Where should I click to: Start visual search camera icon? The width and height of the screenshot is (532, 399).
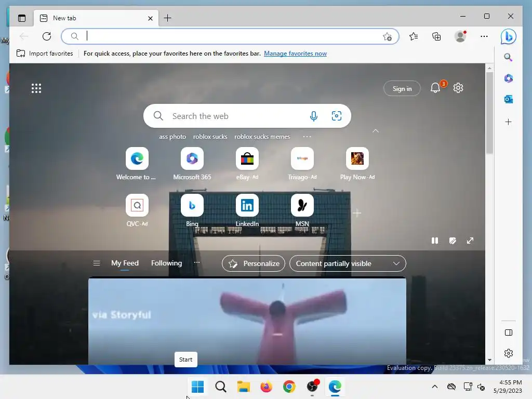pos(336,116)
